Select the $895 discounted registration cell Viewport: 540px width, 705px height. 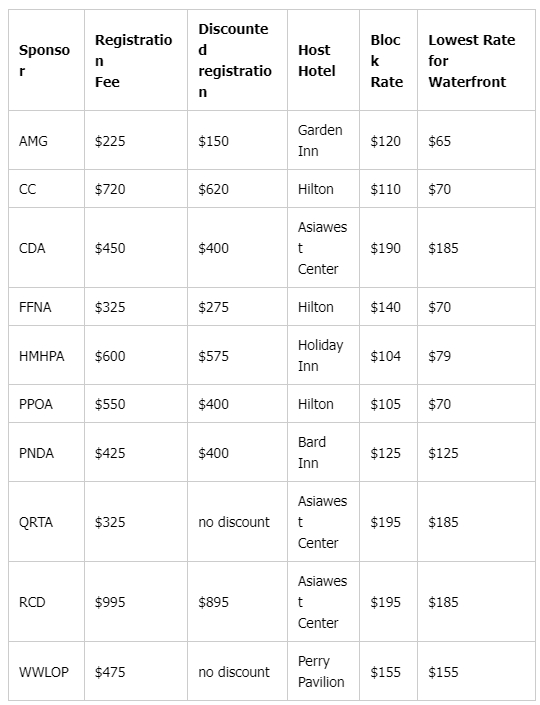pos(237,602)
